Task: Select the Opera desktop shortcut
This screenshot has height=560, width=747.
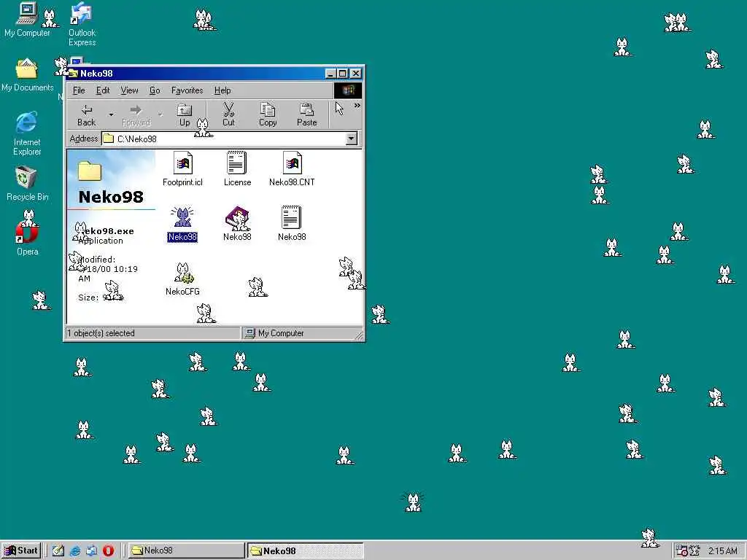Action: coord(27,238)
